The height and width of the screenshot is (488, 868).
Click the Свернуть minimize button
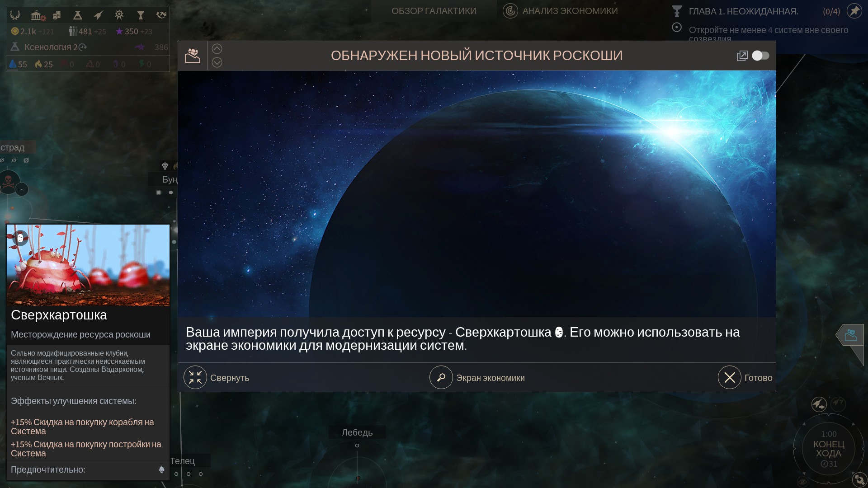pos(195,377)
